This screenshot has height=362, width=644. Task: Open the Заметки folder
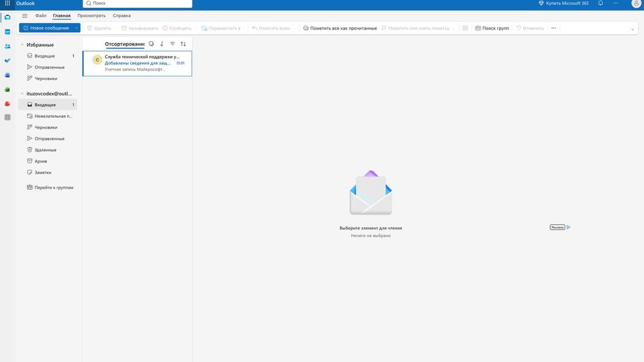tap(48, 173)
